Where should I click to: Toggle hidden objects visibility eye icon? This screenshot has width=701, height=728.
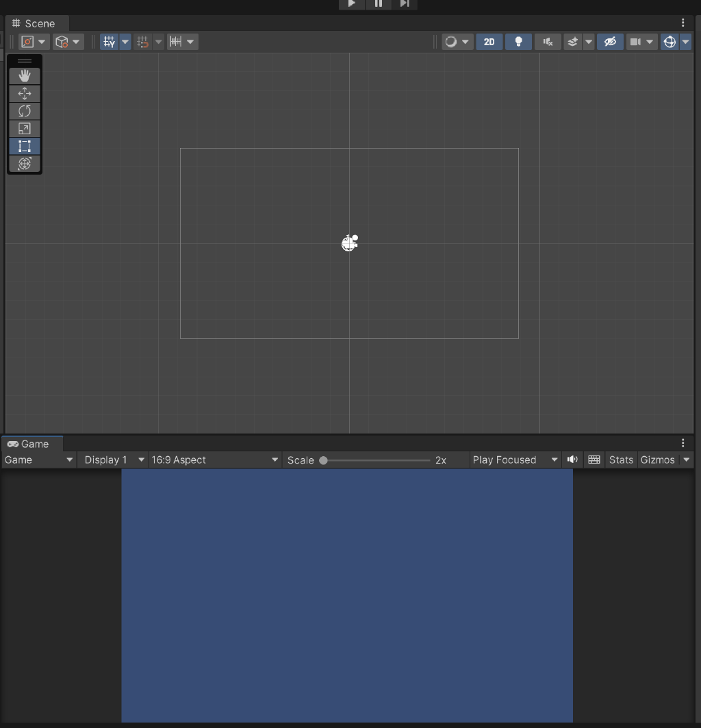[610, 42]
